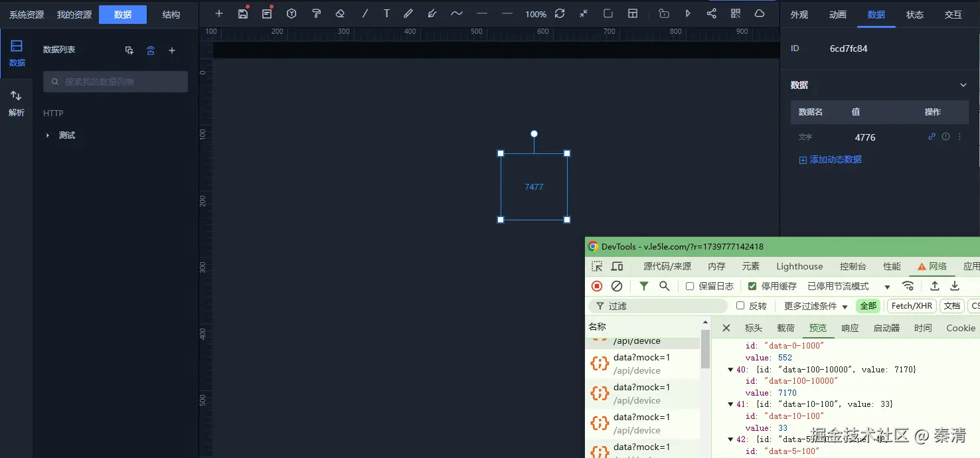The image size is (980, 458).
Task: Click the export HAR download icon
Action: click(955, 286)
